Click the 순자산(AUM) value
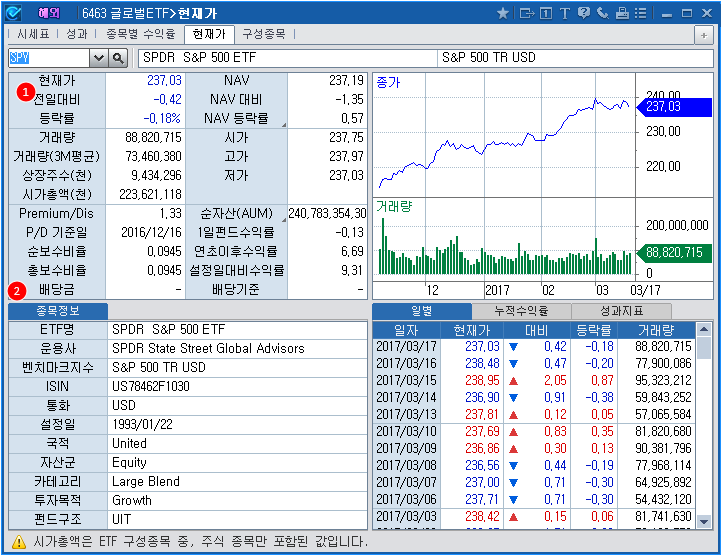The height and width of the screenshot is (556, 722). tap(327, 213)
